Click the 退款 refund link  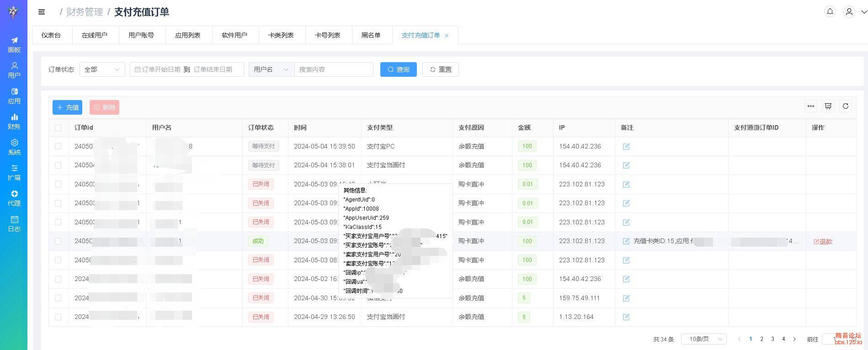point(823,242)
